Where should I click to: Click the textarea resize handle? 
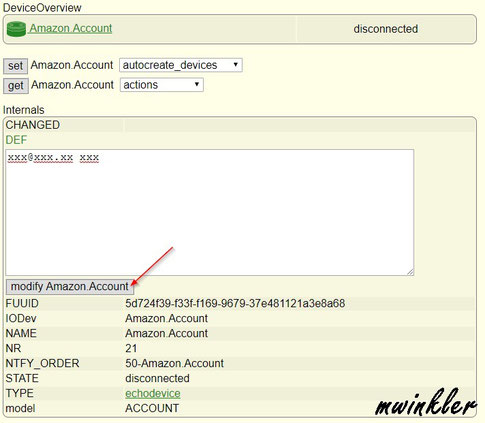click(x=410, y=272)
